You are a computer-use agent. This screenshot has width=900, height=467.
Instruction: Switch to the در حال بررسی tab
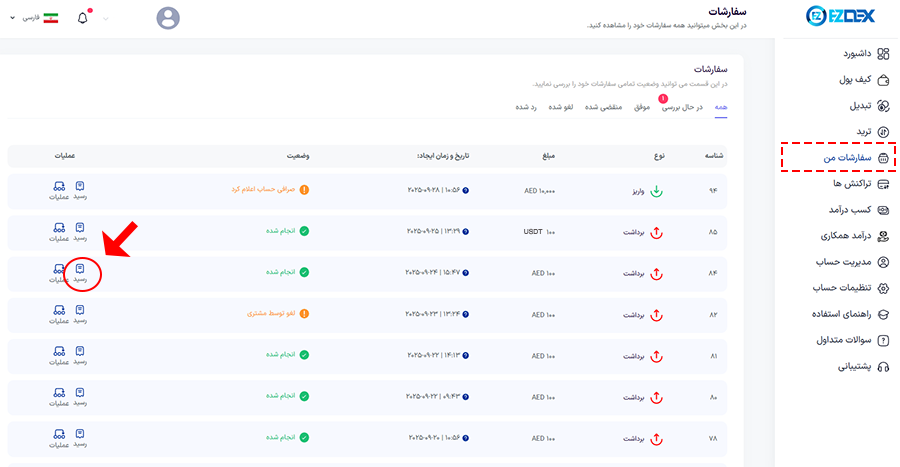684,107
